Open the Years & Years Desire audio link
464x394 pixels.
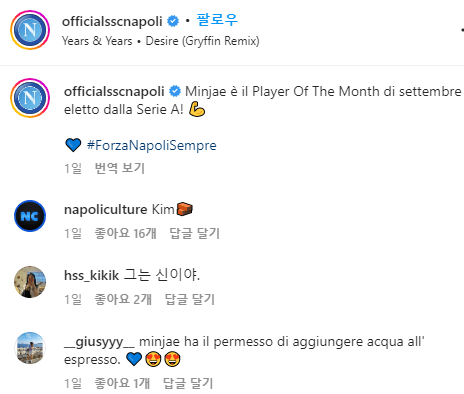[161, 41]
